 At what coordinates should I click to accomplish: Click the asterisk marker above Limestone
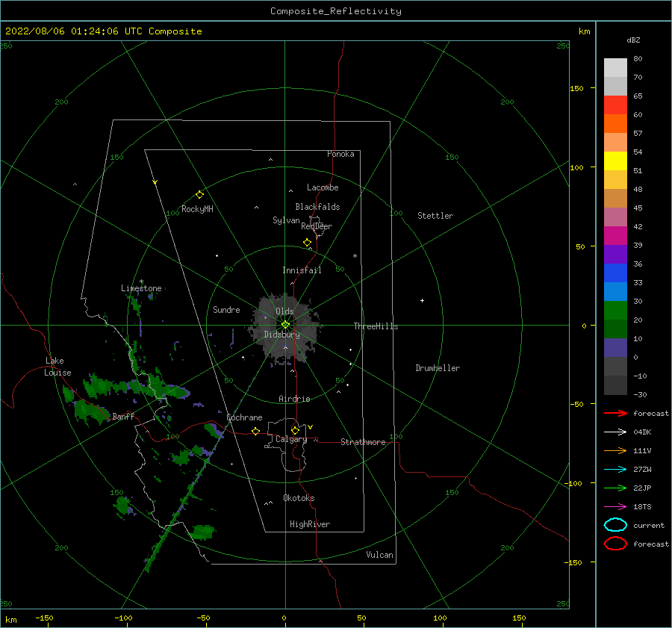141,282
